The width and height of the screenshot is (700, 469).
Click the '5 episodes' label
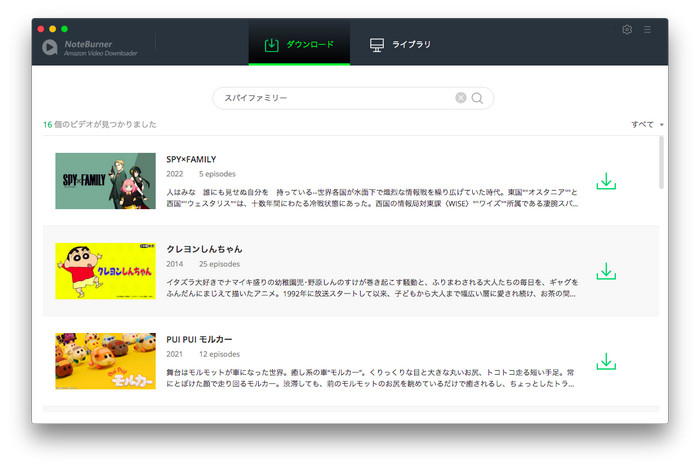pos(217,174)
